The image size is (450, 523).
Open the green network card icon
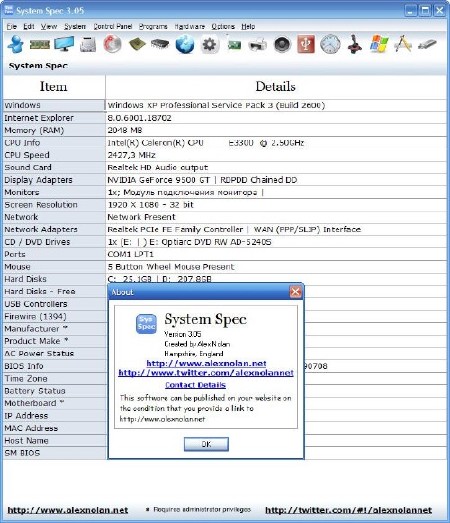(234, 44)
